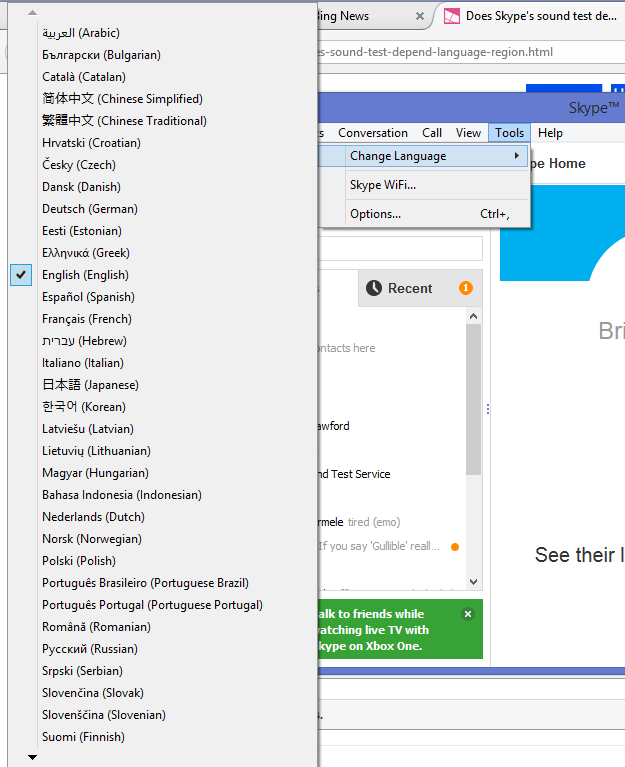Close the Breaking News browser tab

pyautogui.click(x=420, y=16)
